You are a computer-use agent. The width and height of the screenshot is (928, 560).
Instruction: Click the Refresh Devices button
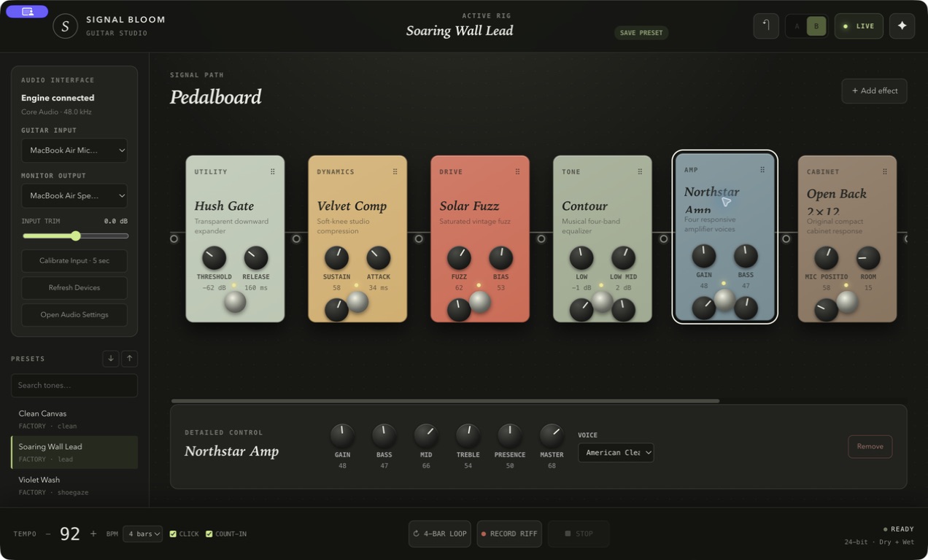point(74,287)
